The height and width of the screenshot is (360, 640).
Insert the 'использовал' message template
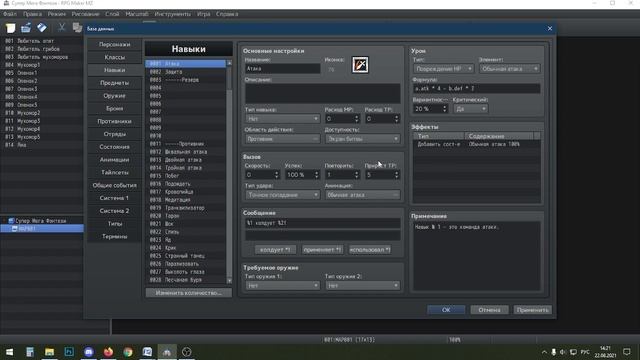[370, 249]
